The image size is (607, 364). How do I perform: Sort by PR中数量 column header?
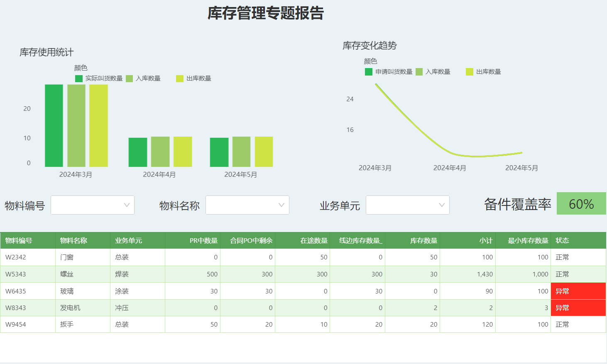click(x=193, y=240)
